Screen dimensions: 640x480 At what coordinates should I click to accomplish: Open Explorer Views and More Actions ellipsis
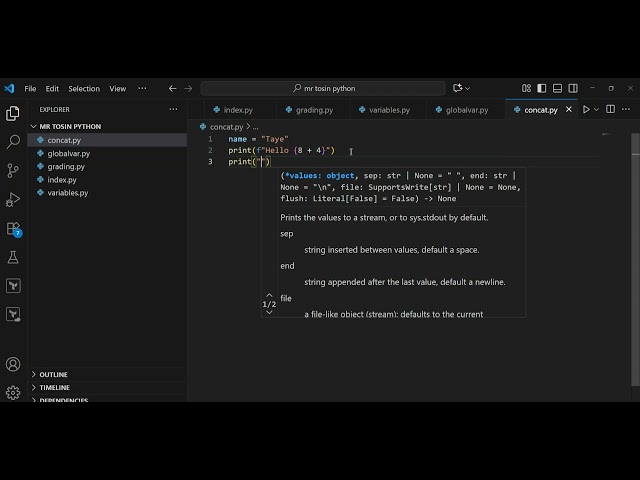pyautogui.click(x=173, y=109)
